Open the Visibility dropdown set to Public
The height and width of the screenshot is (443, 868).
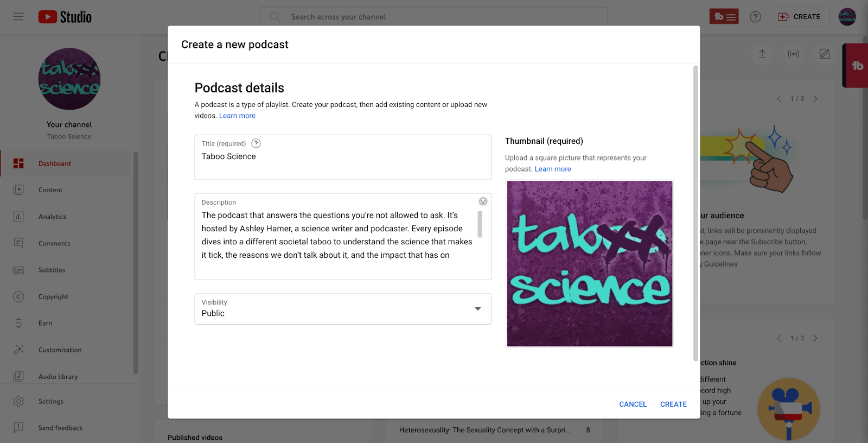pyautogui.click(x=342, y=309)
